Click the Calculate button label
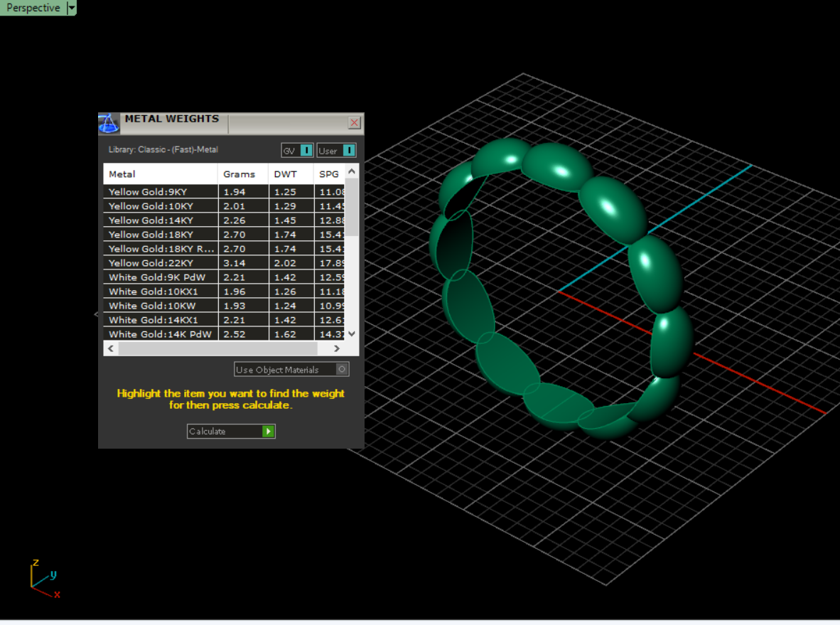The width and height of the screenshot is (840, 625). pos(208,431)
